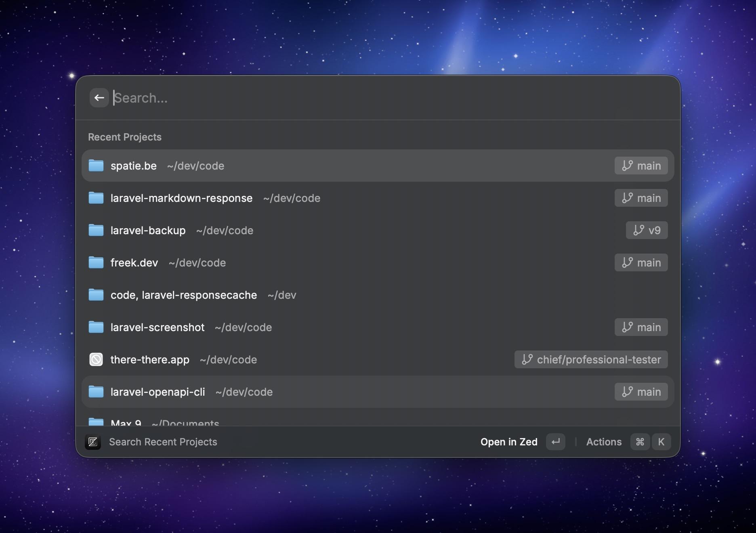The width and height of the screenshot is (756, 533).
Task: Click the main badge next to freek.dev
Action: (x=641, y=262)
